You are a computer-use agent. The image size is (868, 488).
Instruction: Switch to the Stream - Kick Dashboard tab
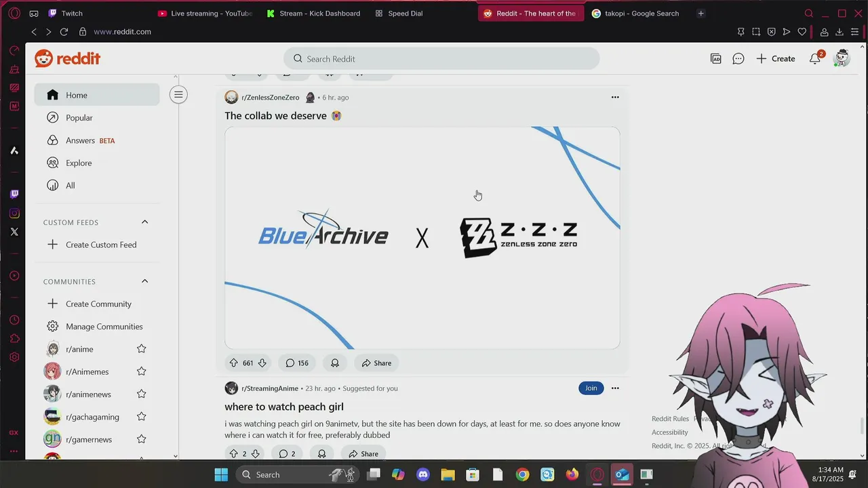tap(313, 13)
